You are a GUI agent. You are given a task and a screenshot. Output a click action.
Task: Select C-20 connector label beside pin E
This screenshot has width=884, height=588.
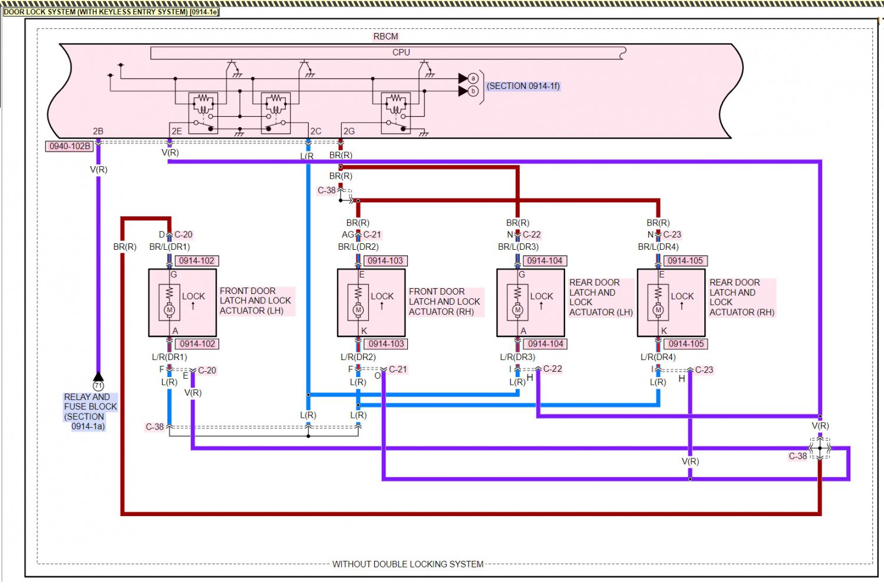click(x=207, y=371)
